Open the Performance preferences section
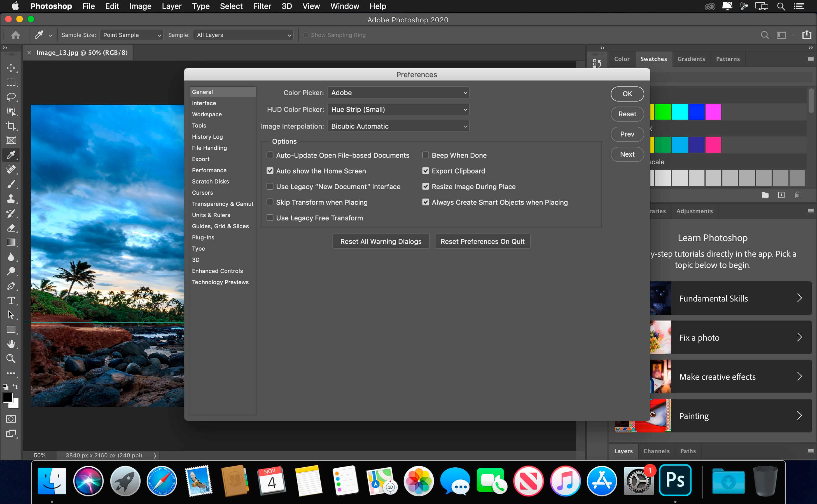 pyautogui.click(x=209, y=169)
